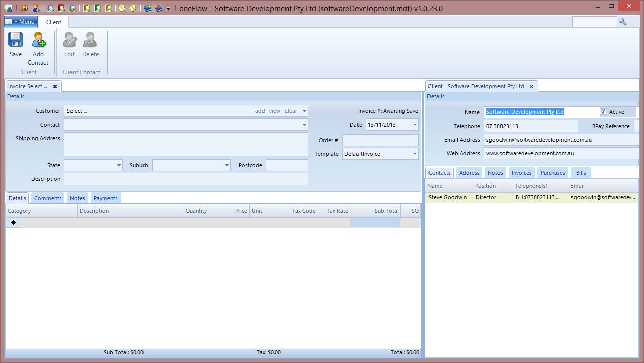Viewport: 644px width, 363px height.
Task: Open the client Invoices tab
Action: (522, 173)
